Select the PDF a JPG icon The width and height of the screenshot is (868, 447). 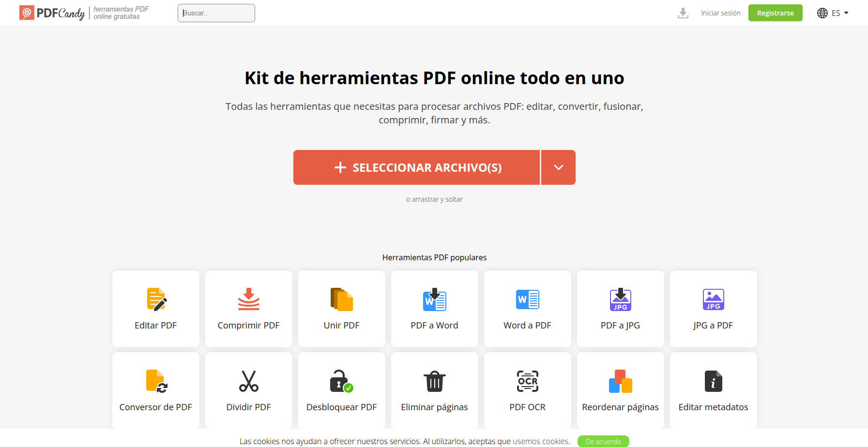[620, 299]
